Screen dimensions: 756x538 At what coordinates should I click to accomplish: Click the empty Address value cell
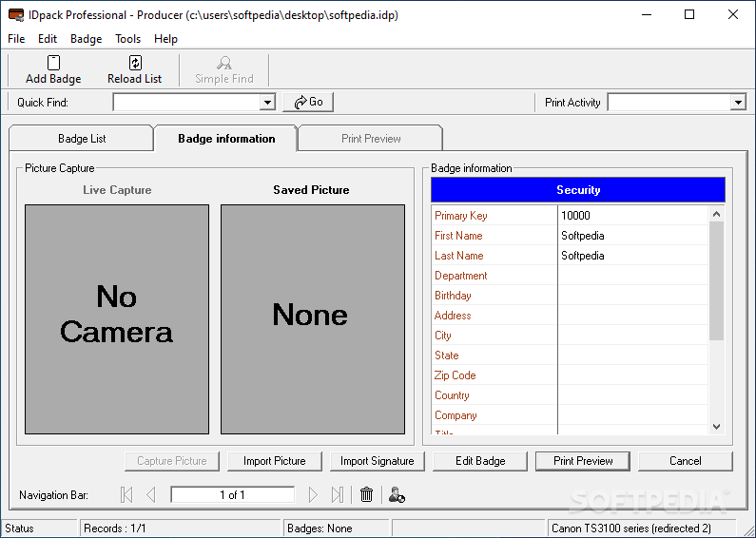633,316
